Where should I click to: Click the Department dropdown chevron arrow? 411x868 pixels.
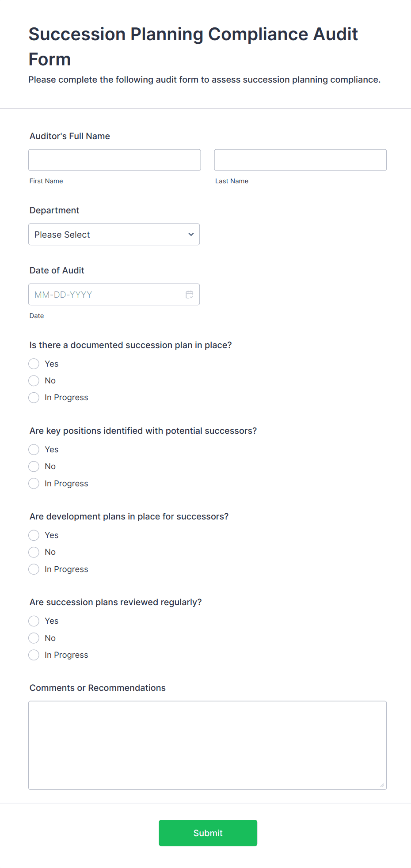[191, 235]
